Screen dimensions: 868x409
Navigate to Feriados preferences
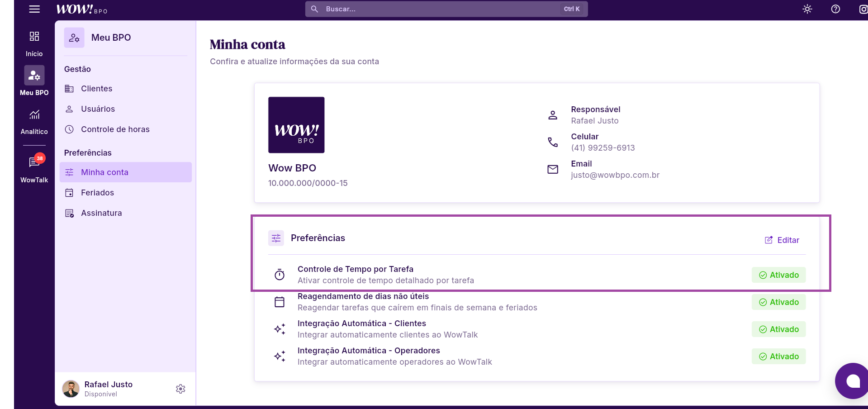coord(97,193)
